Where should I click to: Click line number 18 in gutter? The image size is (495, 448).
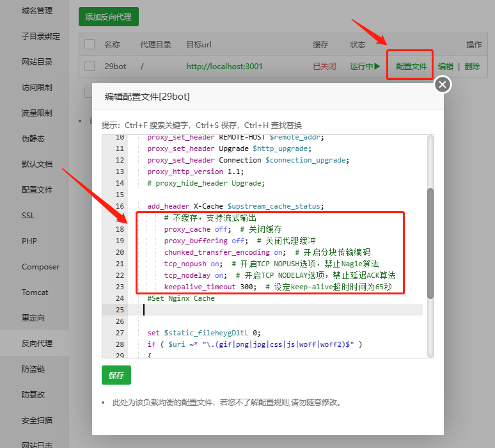tap(120, 229)
